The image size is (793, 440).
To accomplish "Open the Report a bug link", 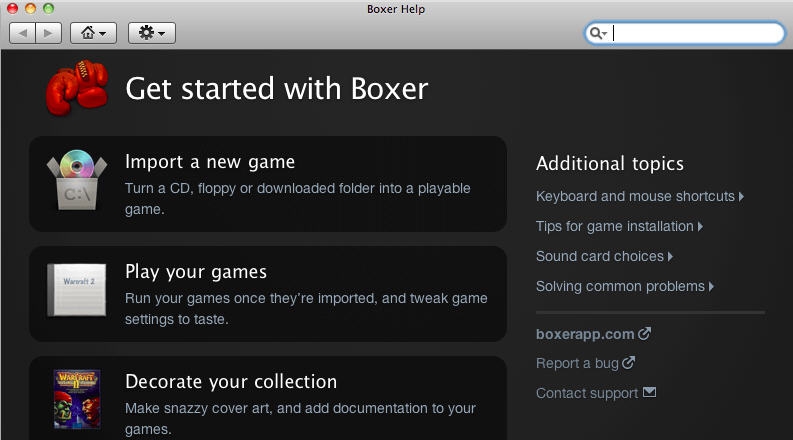I will (x=578, y=363).
